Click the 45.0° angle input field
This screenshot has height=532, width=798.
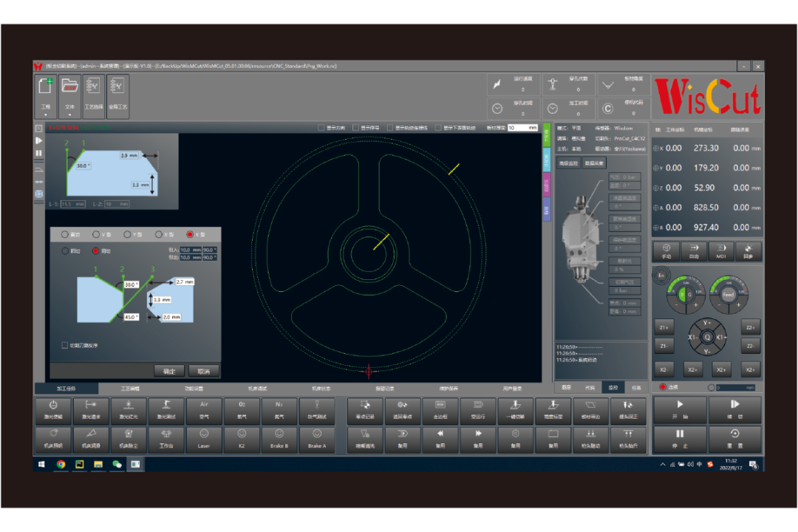click(132, 316)
